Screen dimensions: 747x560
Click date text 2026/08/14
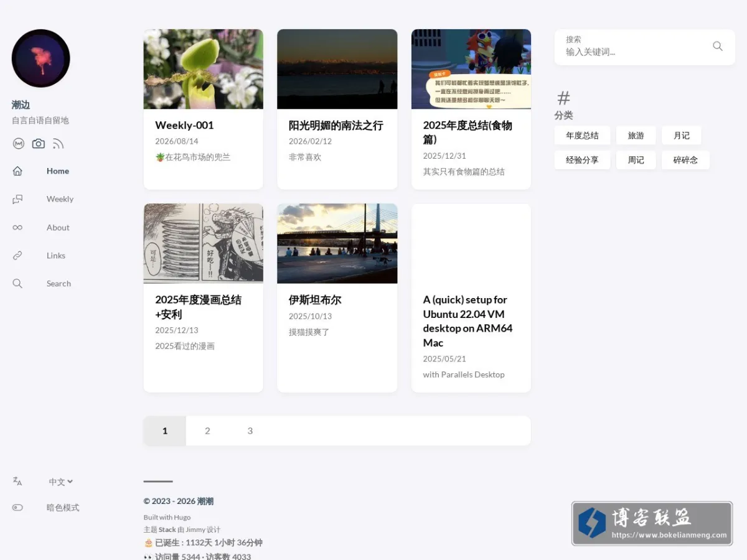point(177,141)
